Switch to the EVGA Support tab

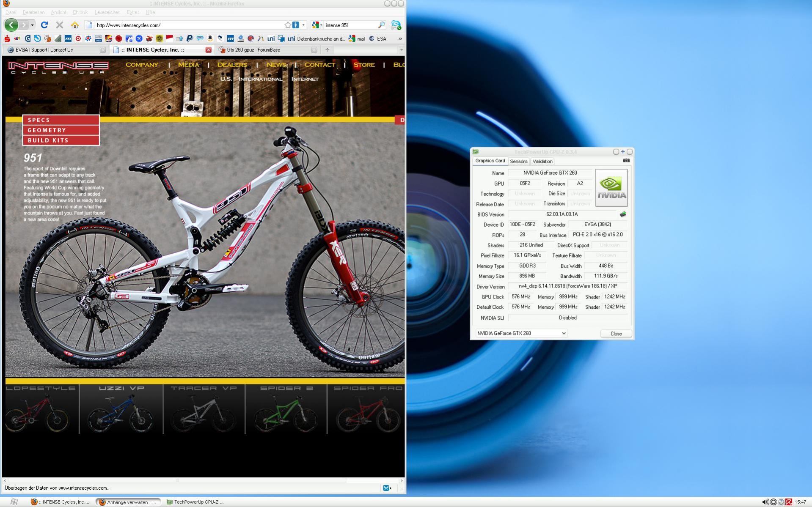(56, 50)
